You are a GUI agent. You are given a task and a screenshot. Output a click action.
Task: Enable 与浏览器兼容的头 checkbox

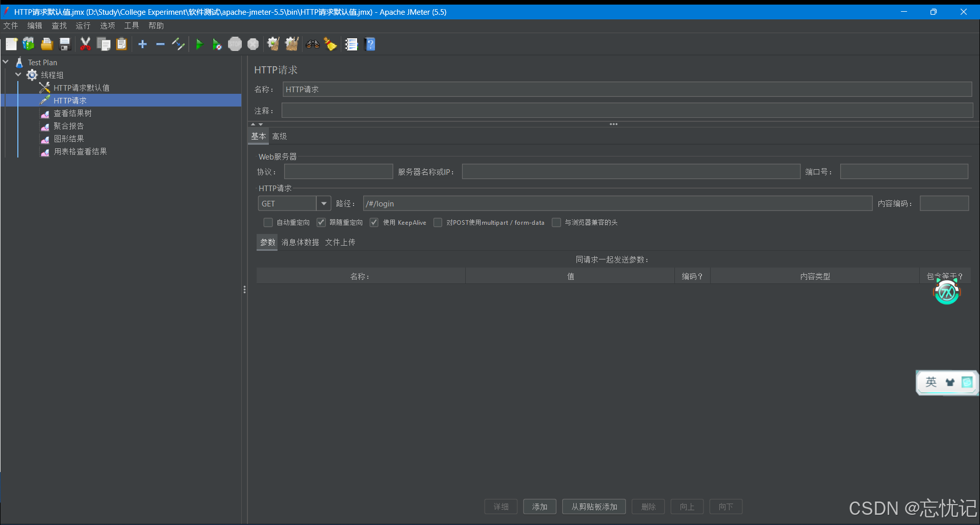tap(557, 222)
